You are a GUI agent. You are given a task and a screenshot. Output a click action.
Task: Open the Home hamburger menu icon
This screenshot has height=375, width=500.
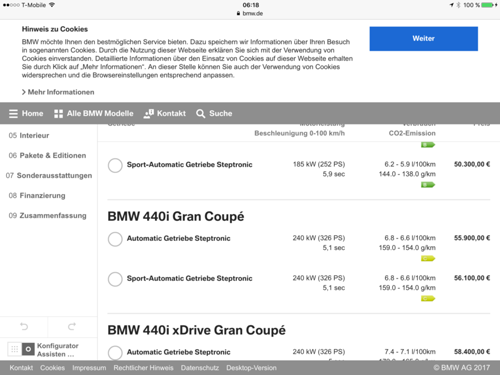[13, 114]
